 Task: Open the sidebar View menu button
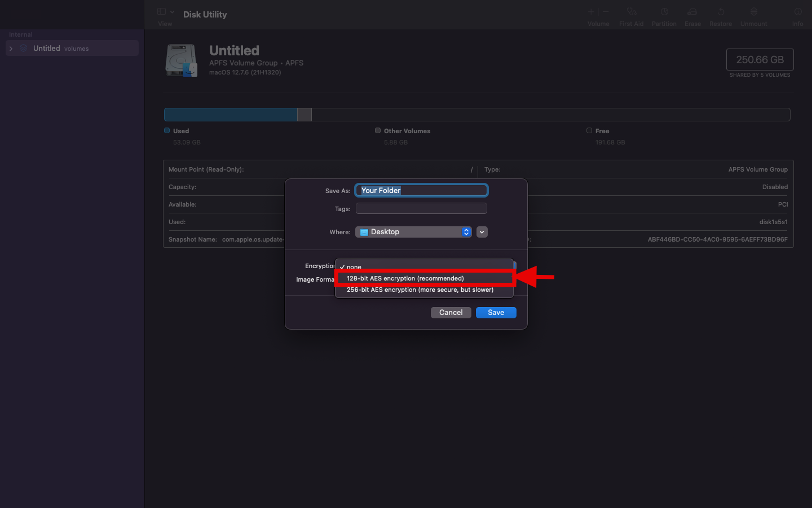165,12
